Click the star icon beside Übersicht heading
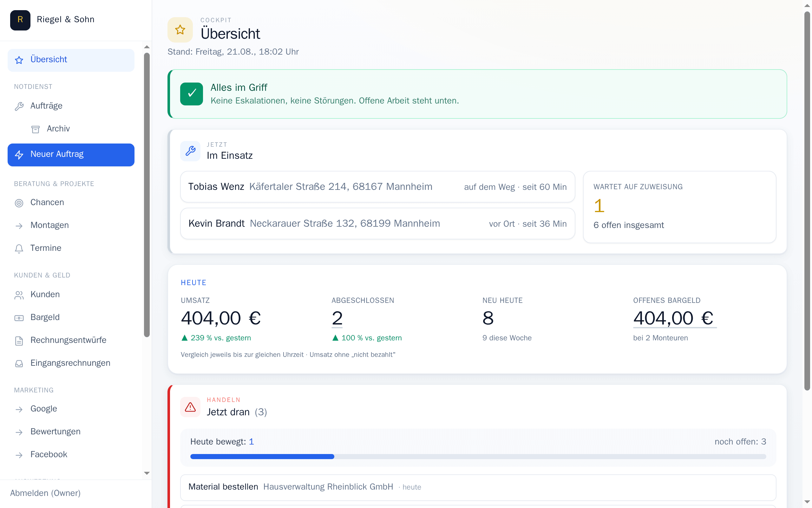812x508 pixels. (x=180, y=30)
